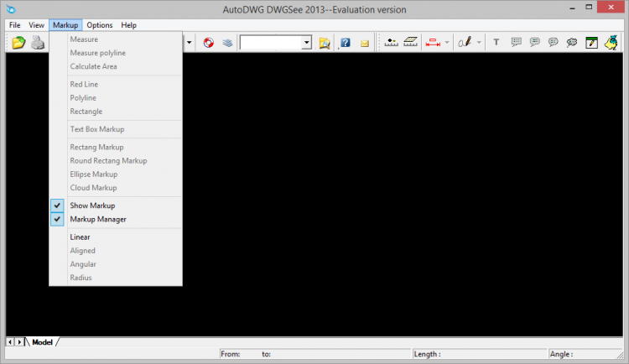
Task: Click the red lifebuoy toolbar icon
Action: (209, 43)
